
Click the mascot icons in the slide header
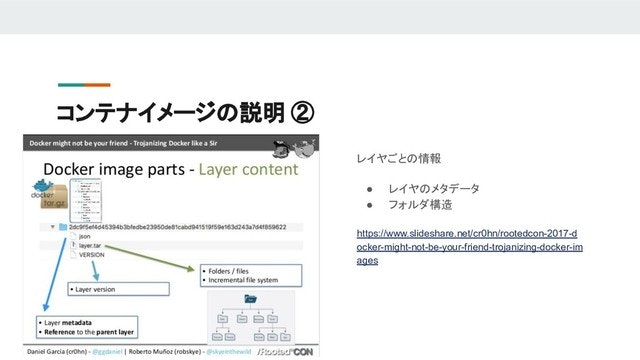[x=294, y=149]
